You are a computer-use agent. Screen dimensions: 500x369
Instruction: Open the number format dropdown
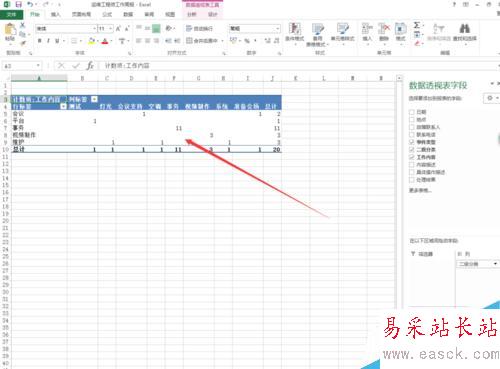(277, 29)
